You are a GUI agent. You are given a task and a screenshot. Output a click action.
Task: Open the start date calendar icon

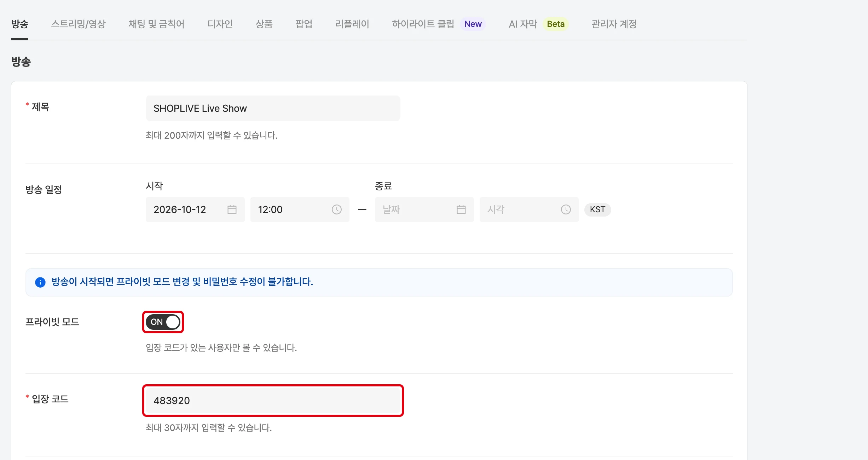pyautogui.click(x=232, y=209)
